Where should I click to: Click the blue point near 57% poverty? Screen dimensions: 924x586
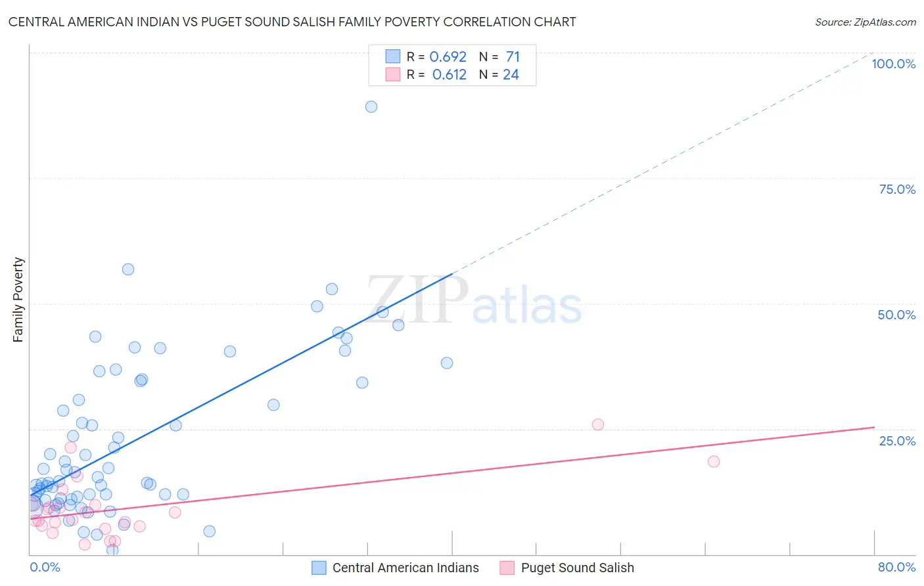(128, 269)
